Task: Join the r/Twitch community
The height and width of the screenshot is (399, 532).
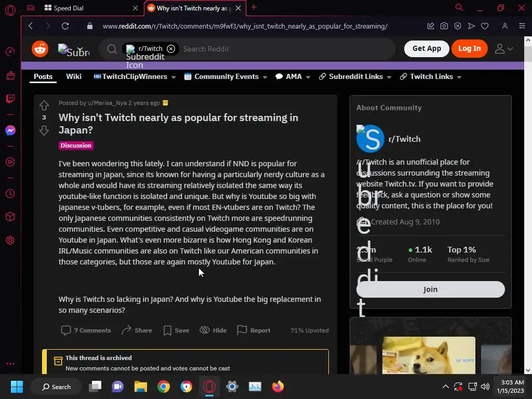Action: click(430, 289)
